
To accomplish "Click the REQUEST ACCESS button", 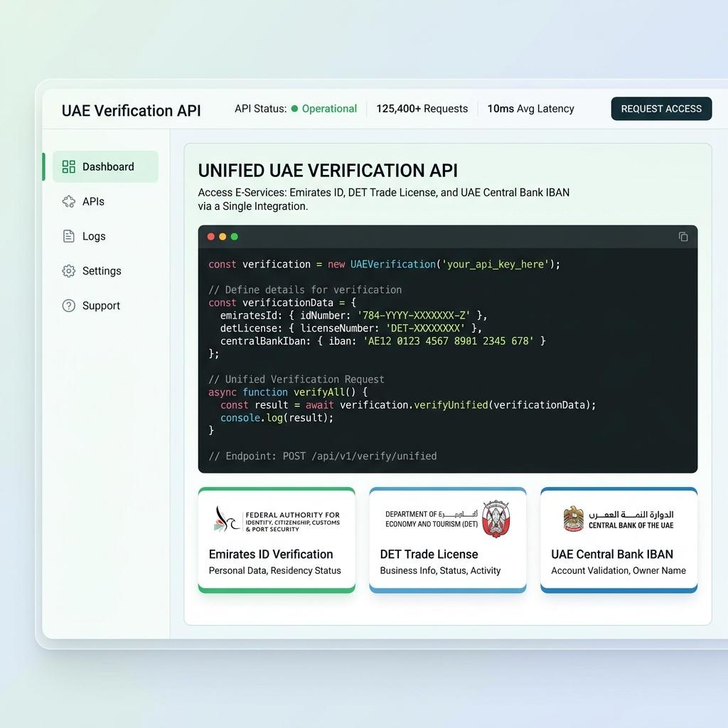I will coord(661,109).
